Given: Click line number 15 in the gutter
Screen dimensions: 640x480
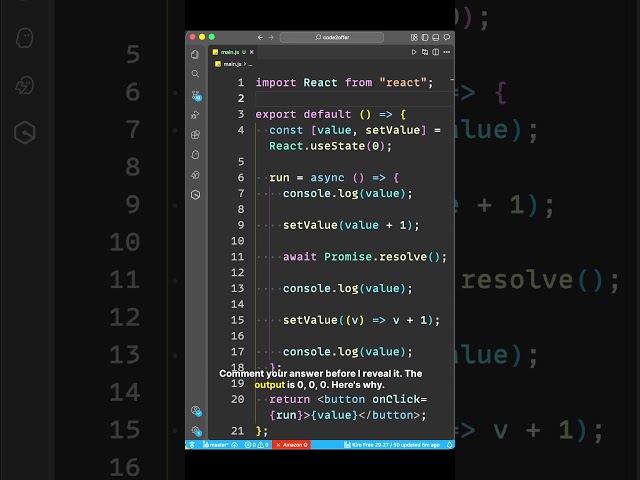Looking at the screenshot, I should point(238,320).
